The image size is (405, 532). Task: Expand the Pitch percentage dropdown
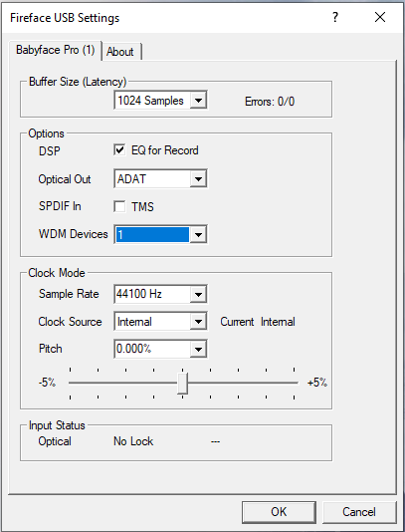coord(198,349)
